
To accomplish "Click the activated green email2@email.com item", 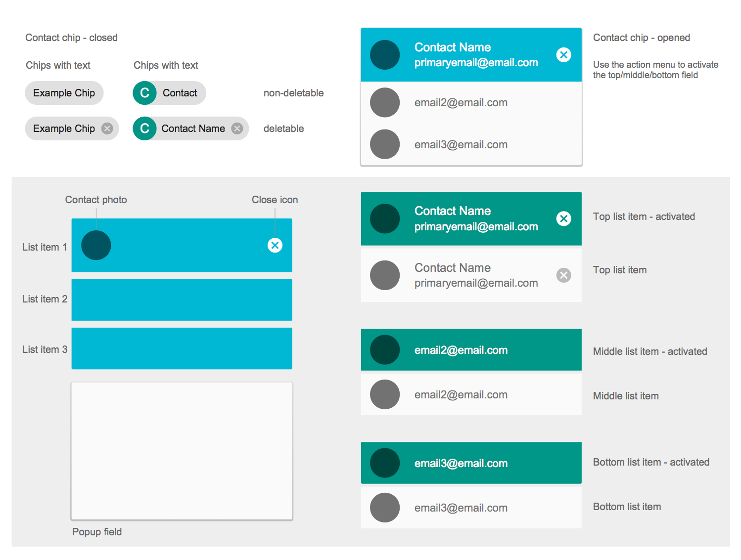I will [471, 350].
